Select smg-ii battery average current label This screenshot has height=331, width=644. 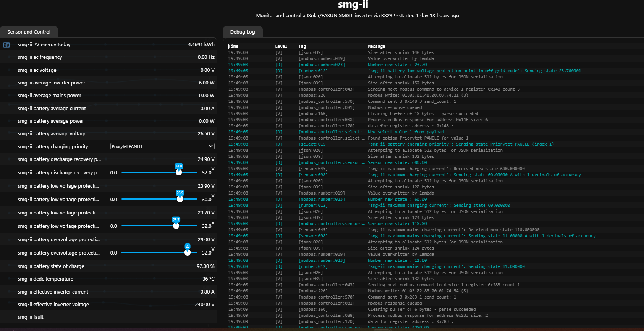[x=52, y=109]
